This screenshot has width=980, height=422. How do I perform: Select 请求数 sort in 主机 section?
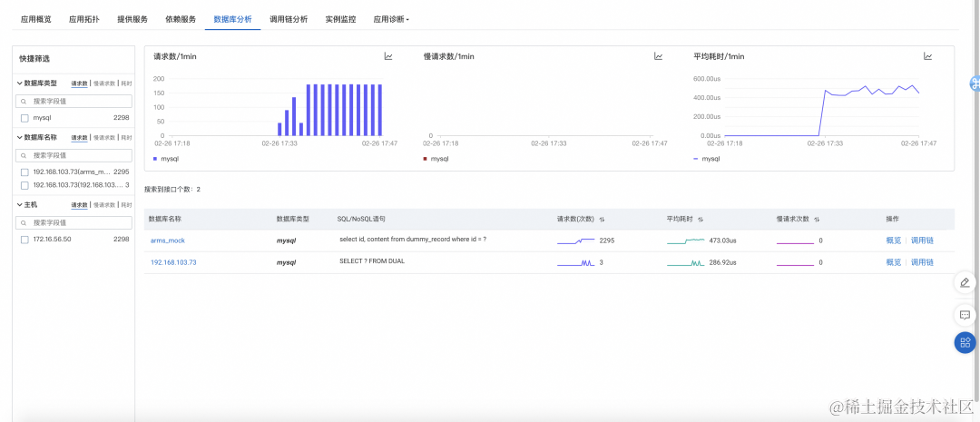click(79, 204)
